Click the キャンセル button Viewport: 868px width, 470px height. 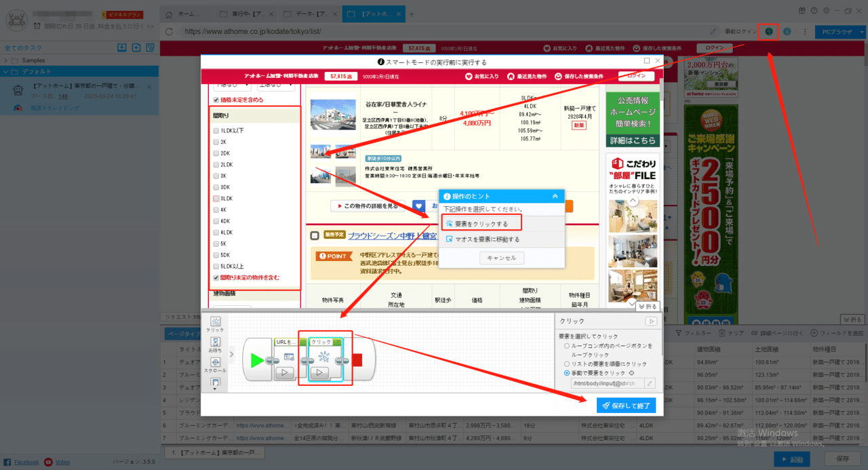click(x=502, y=258)
